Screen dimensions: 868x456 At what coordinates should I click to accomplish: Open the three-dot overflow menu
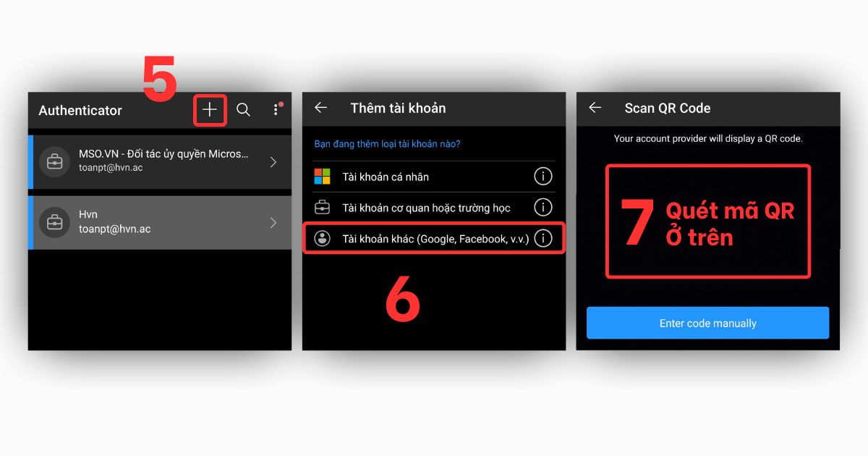click(x=276, y=109)
